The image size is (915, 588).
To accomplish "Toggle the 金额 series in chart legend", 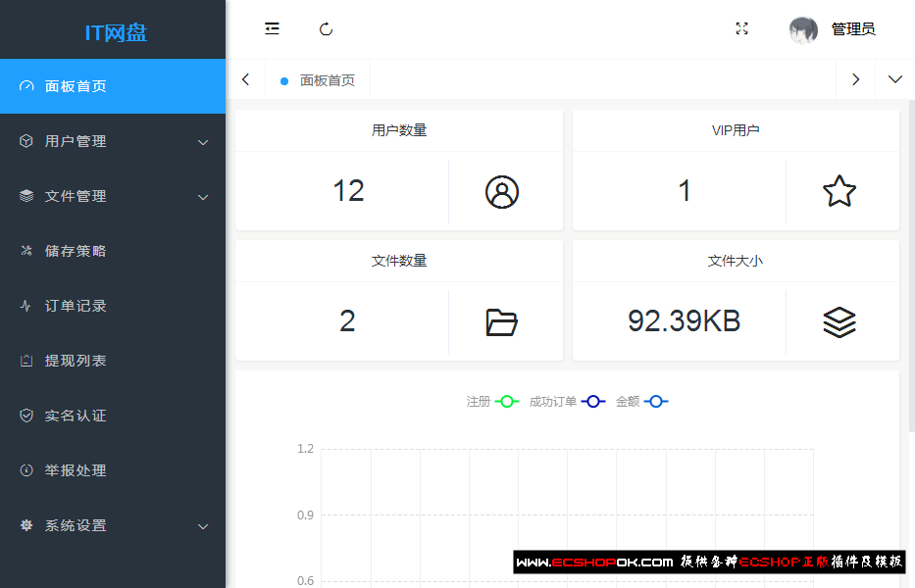I will pyautogui.click(x=642, y=402).
